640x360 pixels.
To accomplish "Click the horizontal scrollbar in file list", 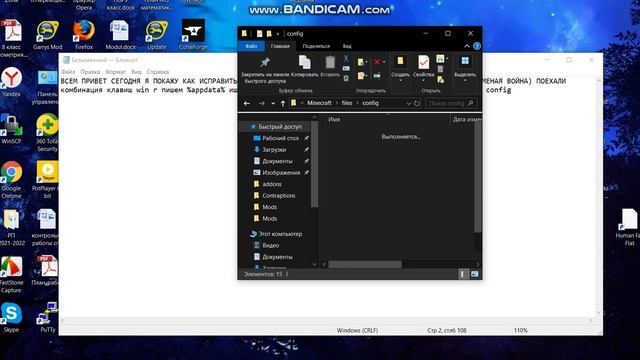I will (x=365, y=264).
